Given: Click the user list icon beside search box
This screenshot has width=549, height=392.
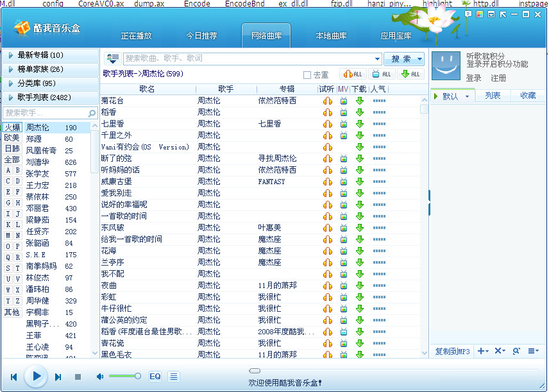Looking at the screenshot, I should click(113, 58).
